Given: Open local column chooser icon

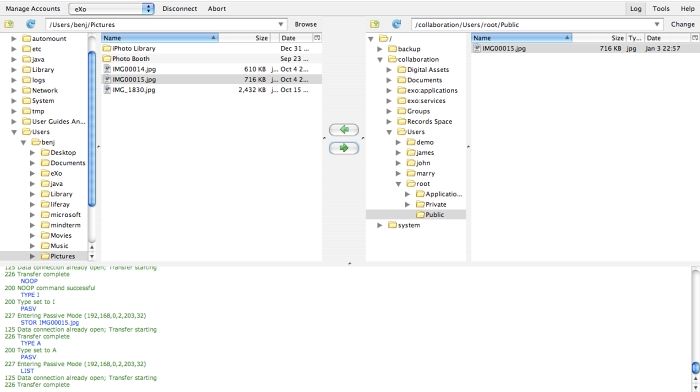Looking at the screenshot, I should (x=317, y=38).
